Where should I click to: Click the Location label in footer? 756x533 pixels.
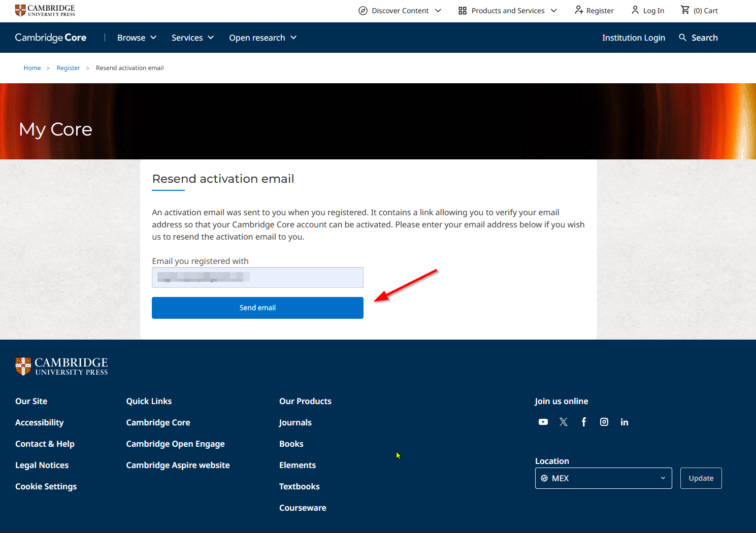click(552, 461)
